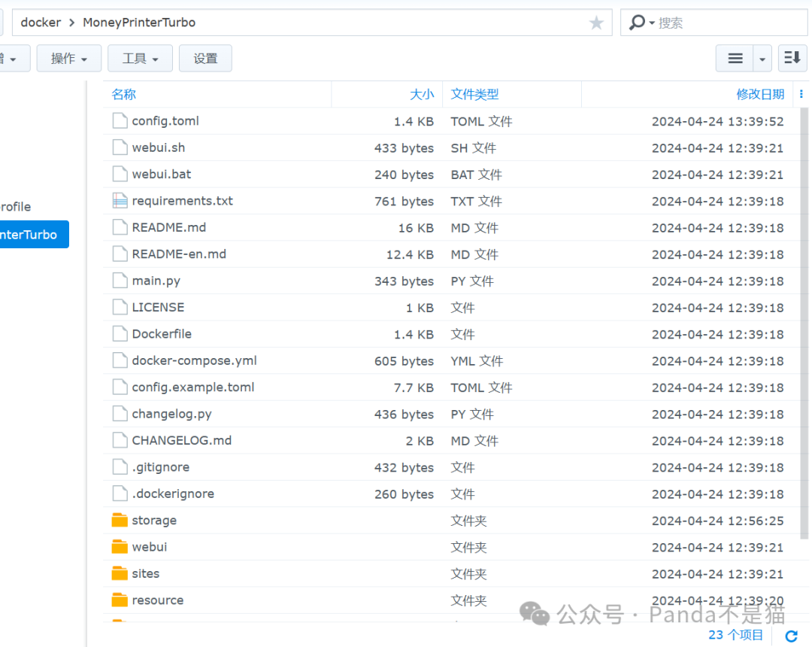Viewport: 812px width, 647px height.
Task: Click the file icon of webui.sh
Action: coord(120,147)
